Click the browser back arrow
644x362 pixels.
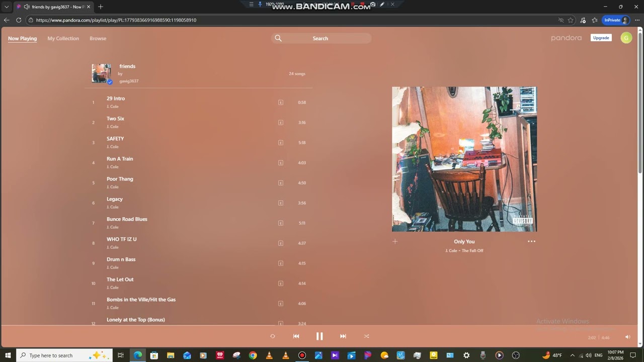click(x=7, y=20)
